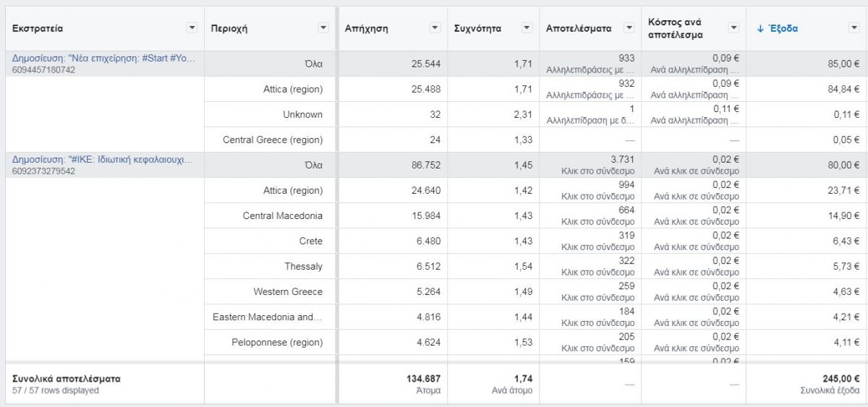Sort by the Συχνότητα column header label
This screenshot has height=407, width=868.
(x=478, y=28)
